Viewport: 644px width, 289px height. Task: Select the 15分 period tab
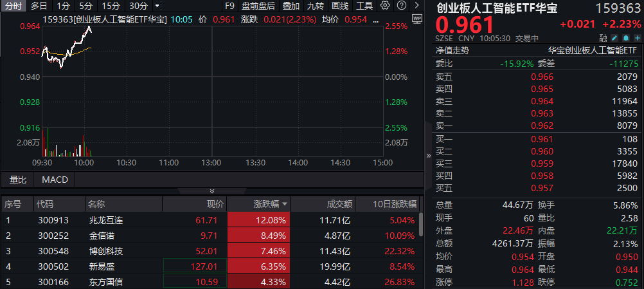coord(110,6)
